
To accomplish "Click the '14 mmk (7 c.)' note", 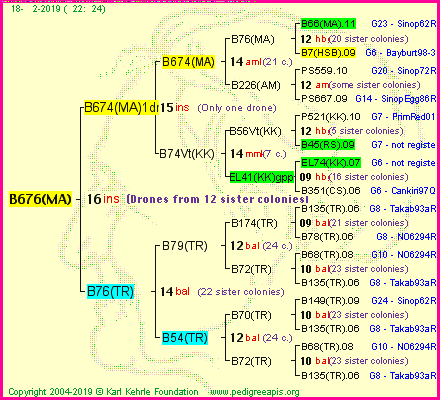I will [x=258, y=154].
